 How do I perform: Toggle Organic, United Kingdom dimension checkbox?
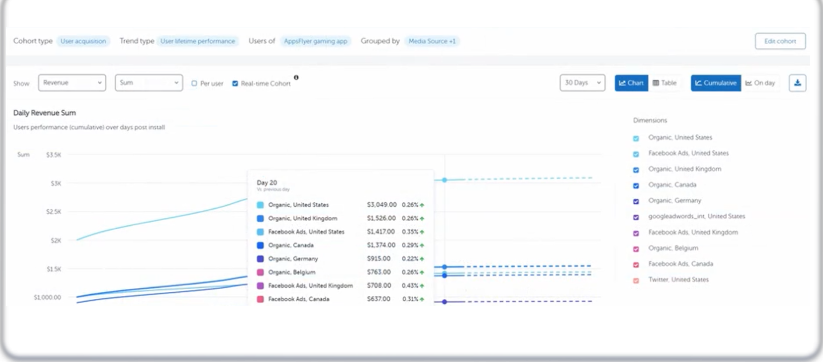pyautogui.click(x=636, y=170)
